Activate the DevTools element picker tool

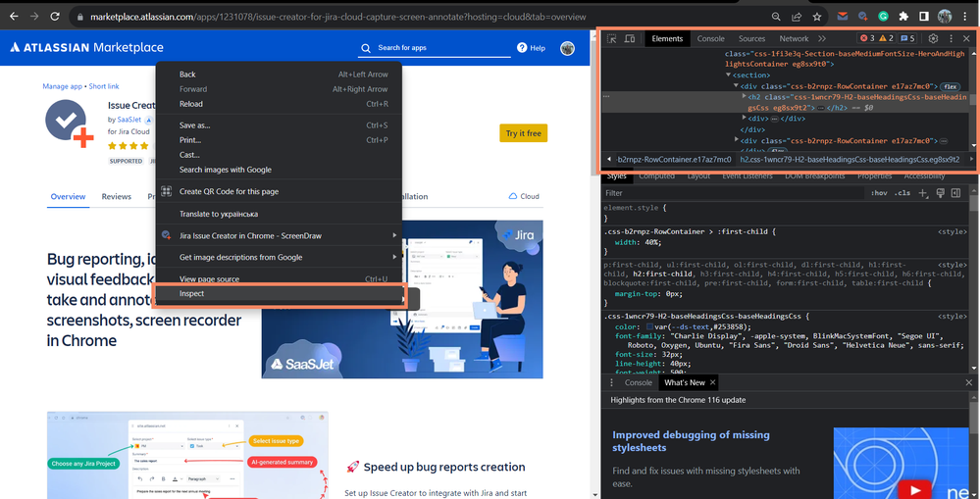tap(612, 38)
